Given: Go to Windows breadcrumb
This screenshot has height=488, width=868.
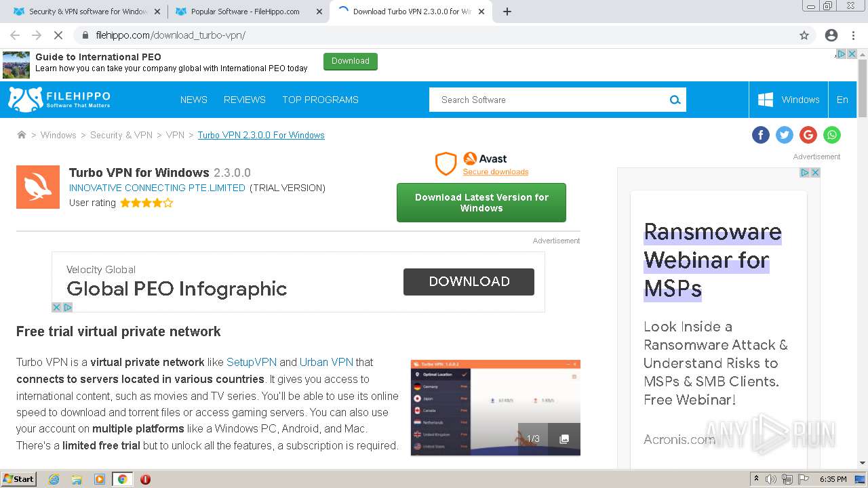Looking at the screenshot, I should 58,135.
